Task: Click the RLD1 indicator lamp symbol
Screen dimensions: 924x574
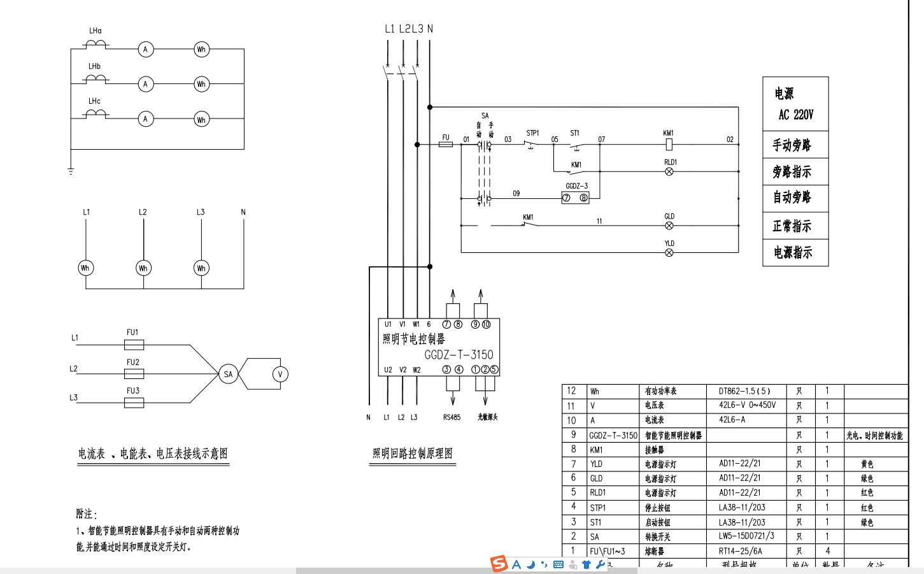Action: tap(669, 171)
